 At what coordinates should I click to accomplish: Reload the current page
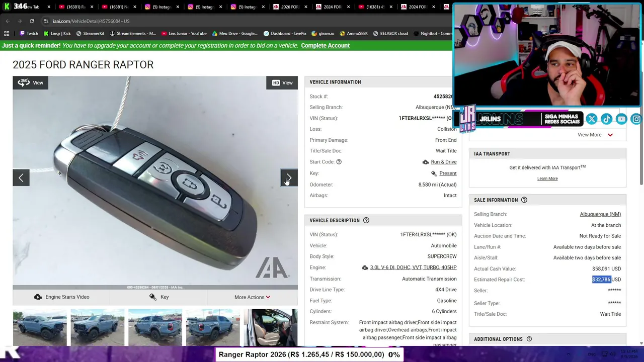click(x=32, y=21)
